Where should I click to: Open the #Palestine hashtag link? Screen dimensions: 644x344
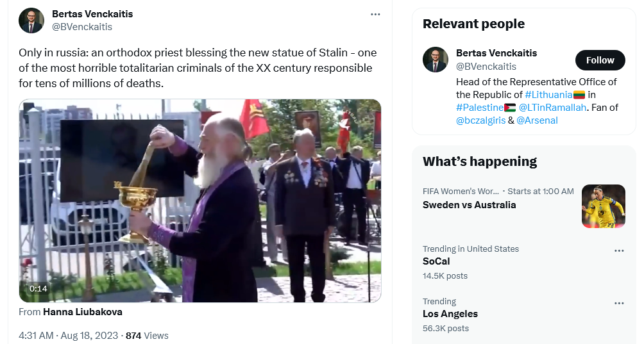click(x=479, y=108)
